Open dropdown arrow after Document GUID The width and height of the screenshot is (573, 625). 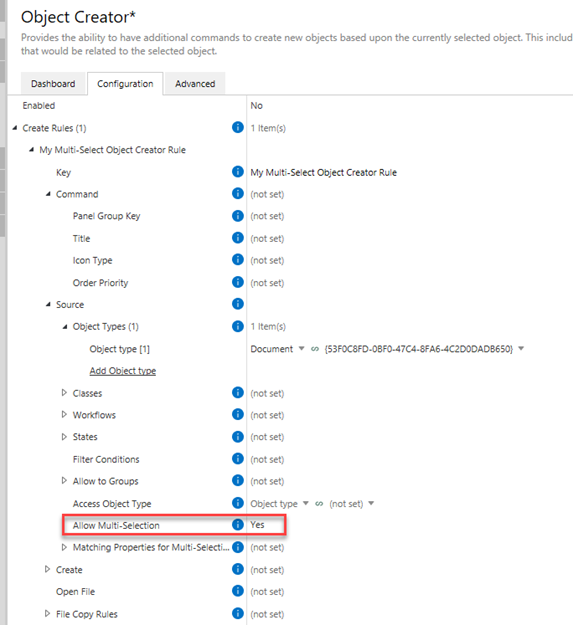click(x=521, y=349)
